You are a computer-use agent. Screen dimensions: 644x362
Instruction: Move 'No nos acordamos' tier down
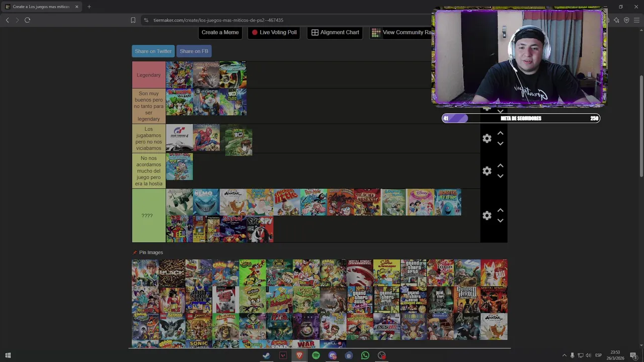pos(500,176)
